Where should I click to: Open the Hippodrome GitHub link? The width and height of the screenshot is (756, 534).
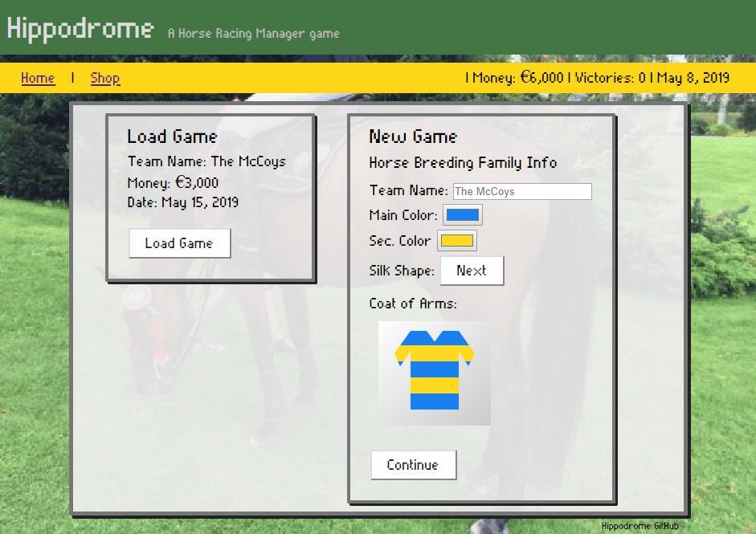click(x=640, y=526)
